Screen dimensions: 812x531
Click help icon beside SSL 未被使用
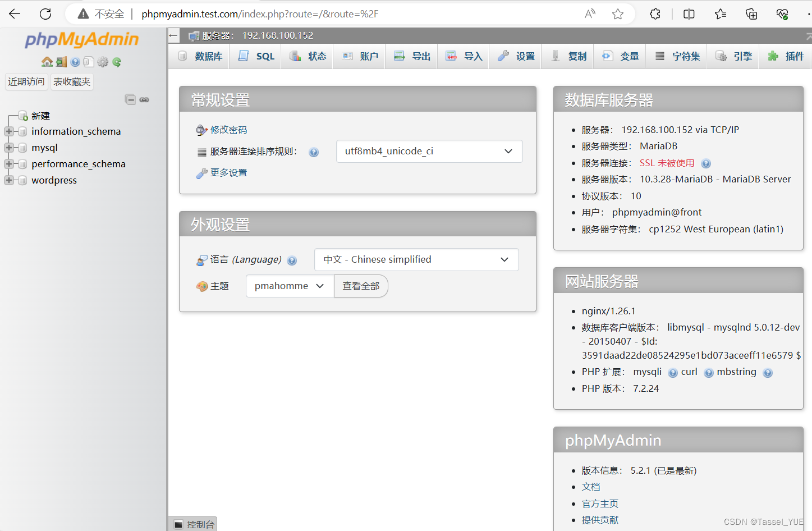pyautogui.click(x=706, y=163)
